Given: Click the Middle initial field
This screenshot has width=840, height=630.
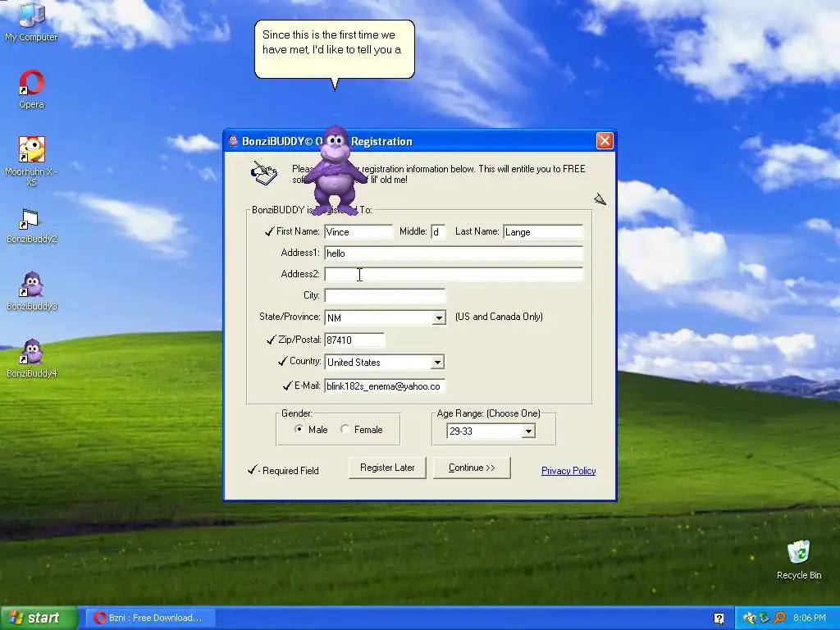Looking at the screenshot, I should coord(438,231).
